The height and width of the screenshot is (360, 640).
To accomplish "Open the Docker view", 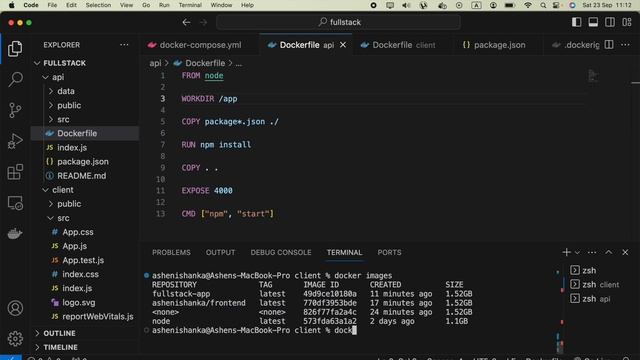I will click(x=15, y=234).
